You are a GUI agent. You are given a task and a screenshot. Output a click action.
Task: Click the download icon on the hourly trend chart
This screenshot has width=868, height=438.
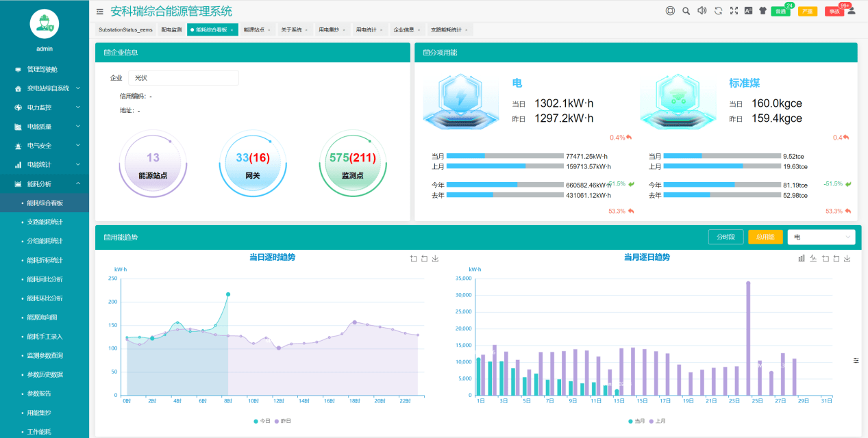point(435,259)
